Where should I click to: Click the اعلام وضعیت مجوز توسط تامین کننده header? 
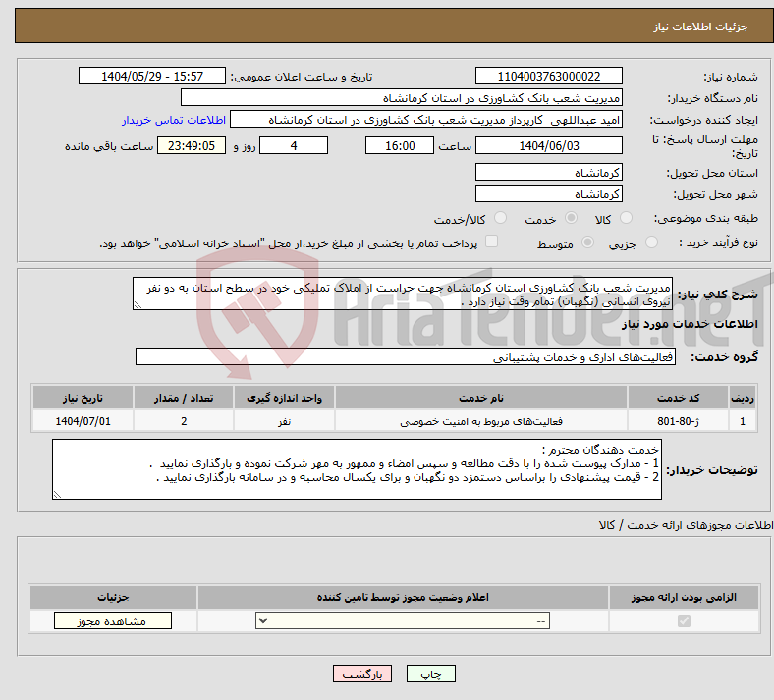(x=403, y=597)
